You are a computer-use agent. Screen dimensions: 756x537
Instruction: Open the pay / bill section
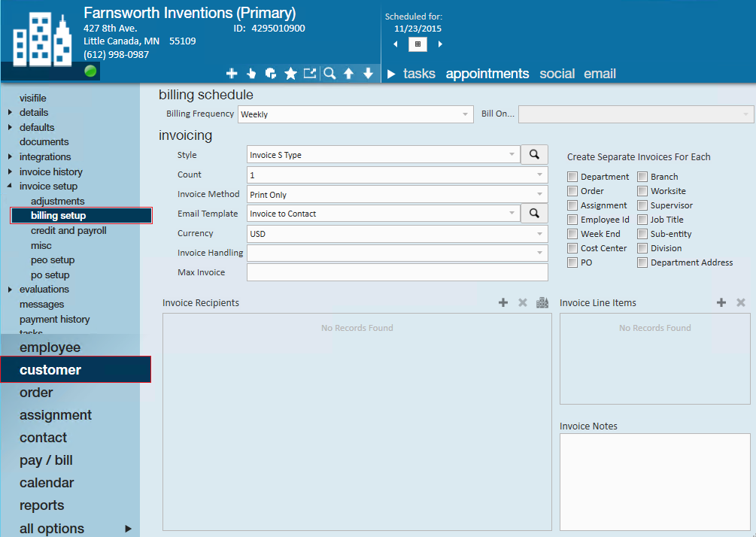46,460
